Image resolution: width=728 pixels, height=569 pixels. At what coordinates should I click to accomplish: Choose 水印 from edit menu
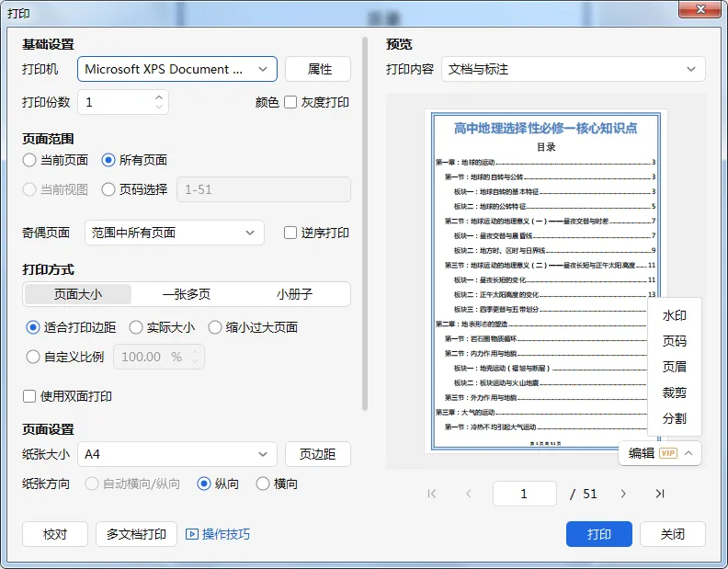pyautogui.click(x=674, y=316)
